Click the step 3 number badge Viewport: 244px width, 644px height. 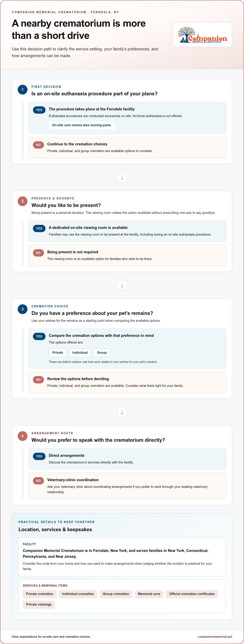[23, 309]
